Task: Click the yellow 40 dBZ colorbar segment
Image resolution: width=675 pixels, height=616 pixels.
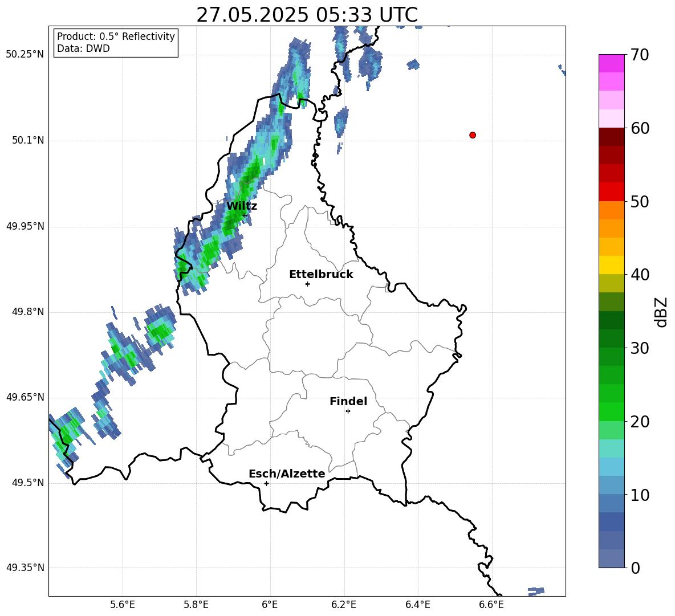Action: (611, 265)
